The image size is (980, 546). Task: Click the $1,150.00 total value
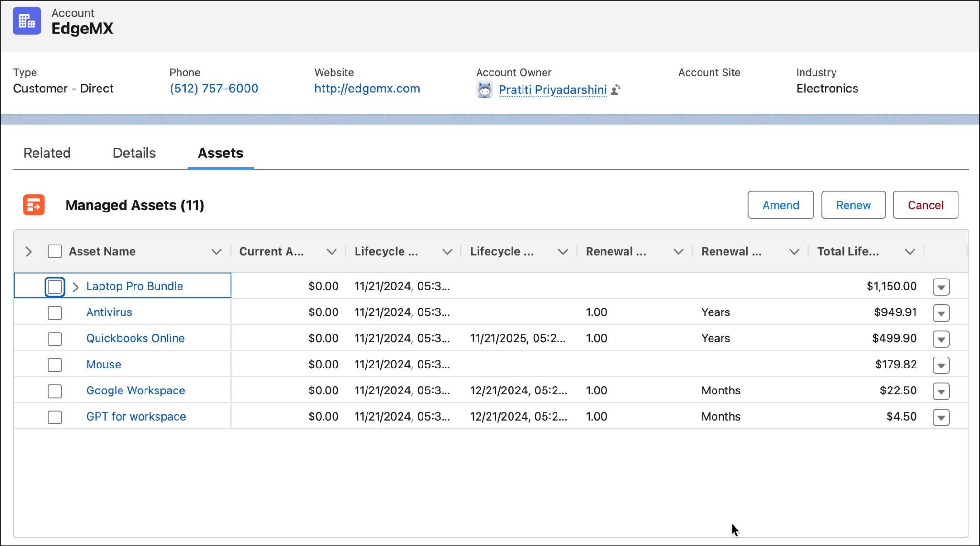tap(891, 286)
